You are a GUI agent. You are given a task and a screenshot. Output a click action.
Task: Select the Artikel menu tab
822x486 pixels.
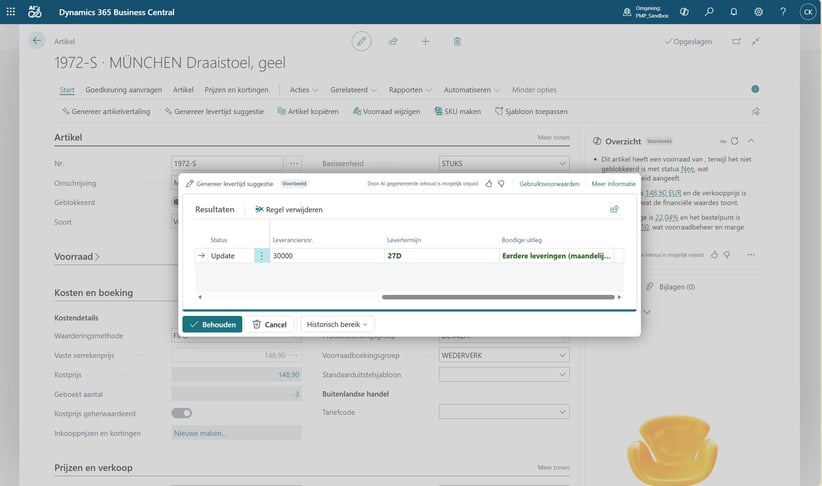pyautogui.click(x=183, y=90)
